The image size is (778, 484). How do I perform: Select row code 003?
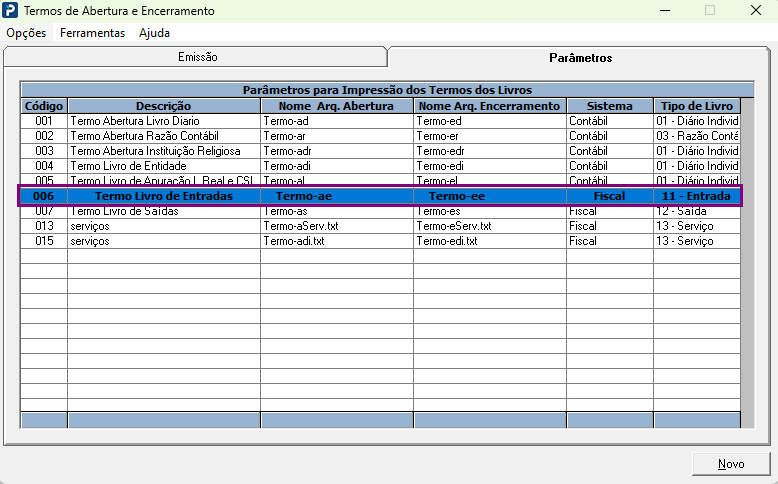tap(44, 151)
